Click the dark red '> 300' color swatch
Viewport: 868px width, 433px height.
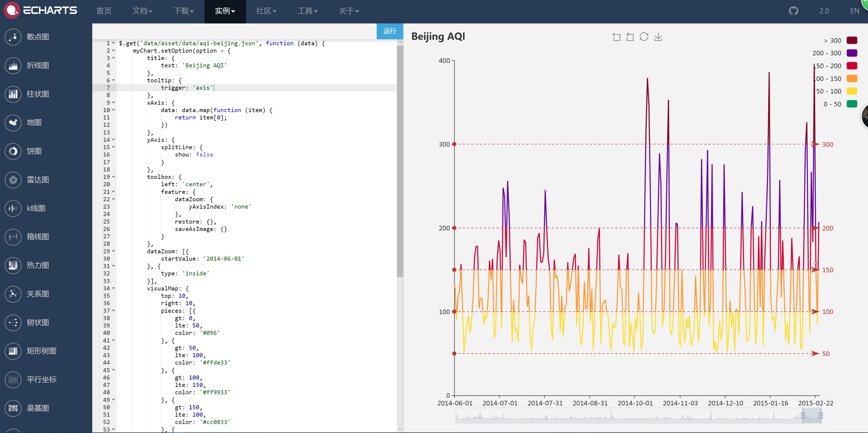[852, 40]
